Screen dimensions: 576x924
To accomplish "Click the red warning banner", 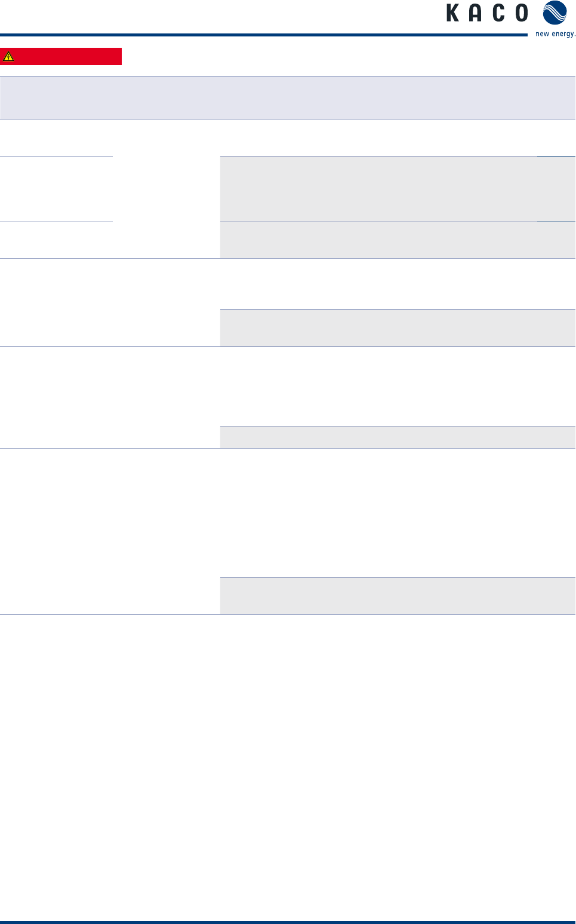I will [61, 56].
